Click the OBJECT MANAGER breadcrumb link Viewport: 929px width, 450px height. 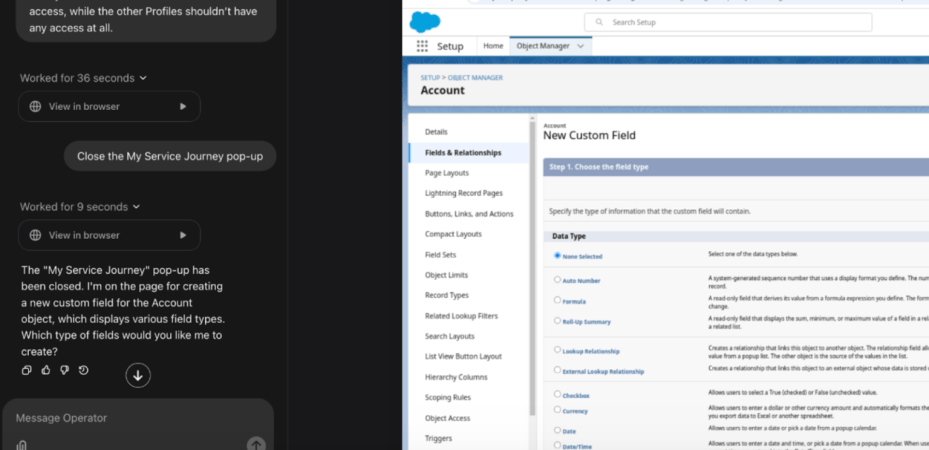[x=477, y=77]
